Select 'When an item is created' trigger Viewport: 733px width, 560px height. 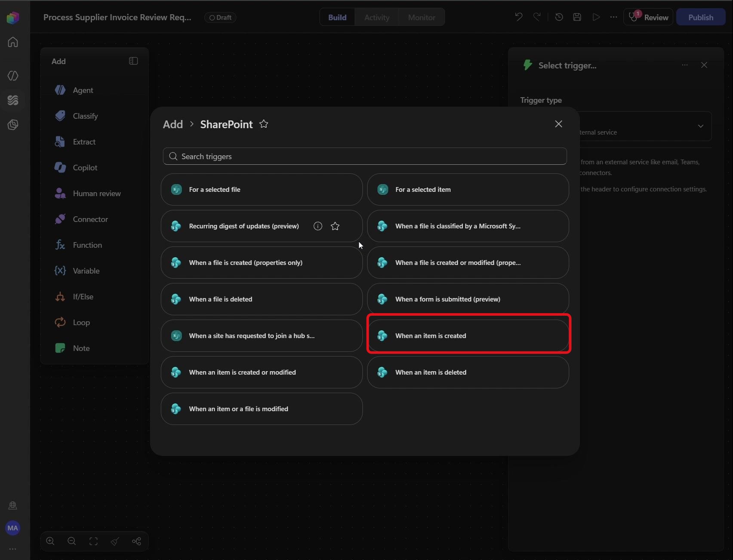point(468,336)
